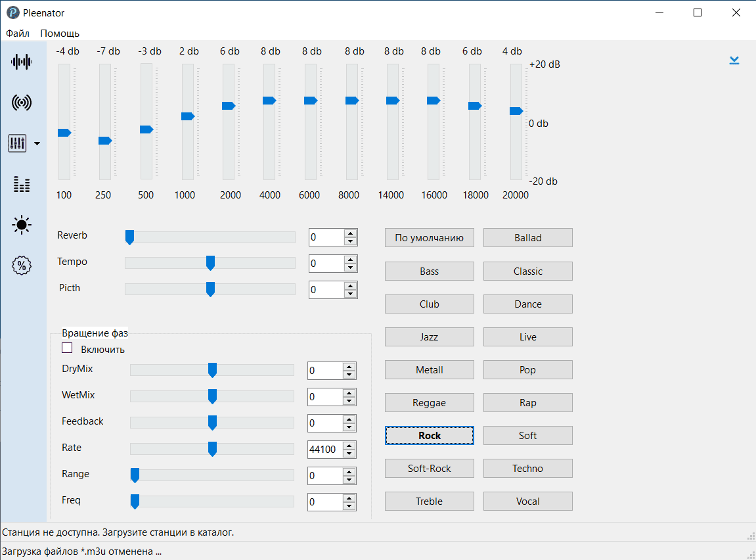Click the Pleenator app logo icon
The image size is (756, 560).
[12, 12]
